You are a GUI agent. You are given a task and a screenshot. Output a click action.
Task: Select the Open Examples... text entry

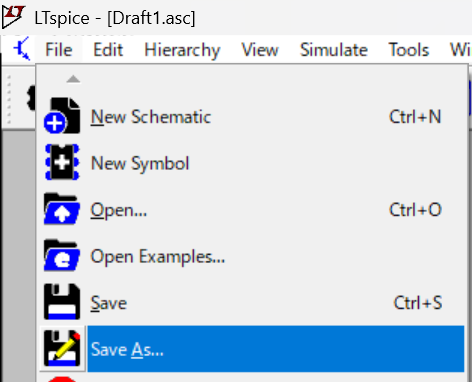coord(158,257)
